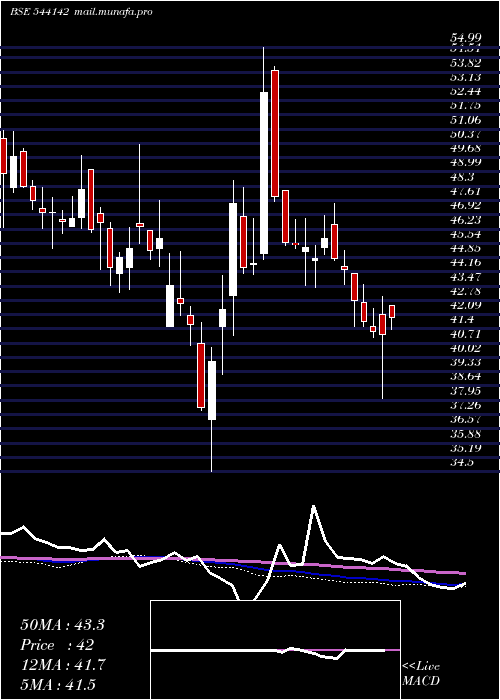Pick the 37.26 axis label
Image resolution: width=500 pixels, height=700 pixels.
(465, 405)
